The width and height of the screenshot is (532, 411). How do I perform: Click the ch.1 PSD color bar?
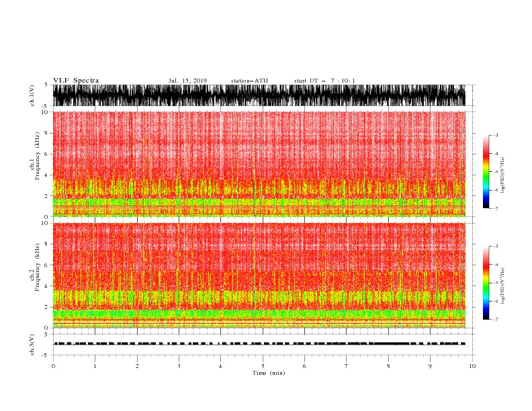[x=486, y=172]
